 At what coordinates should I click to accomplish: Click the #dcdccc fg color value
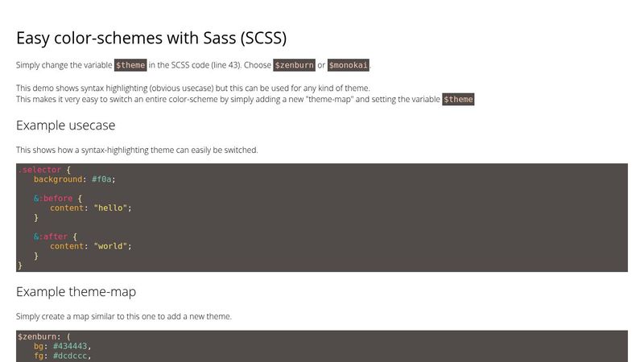pyautogui.click(x=72, y=356)
